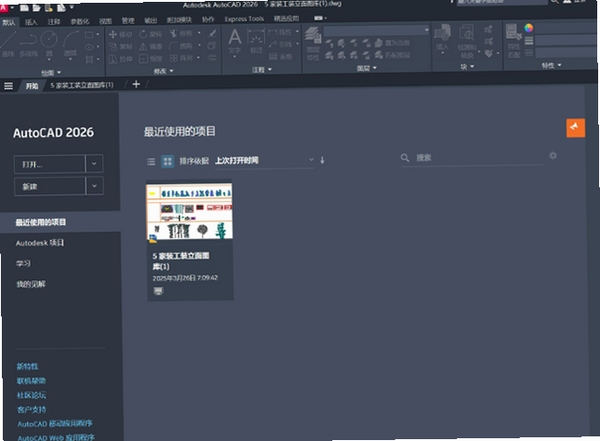Click the quick access Open file icon
Viewport: 600px width, 441px height.
pos(36,7)
